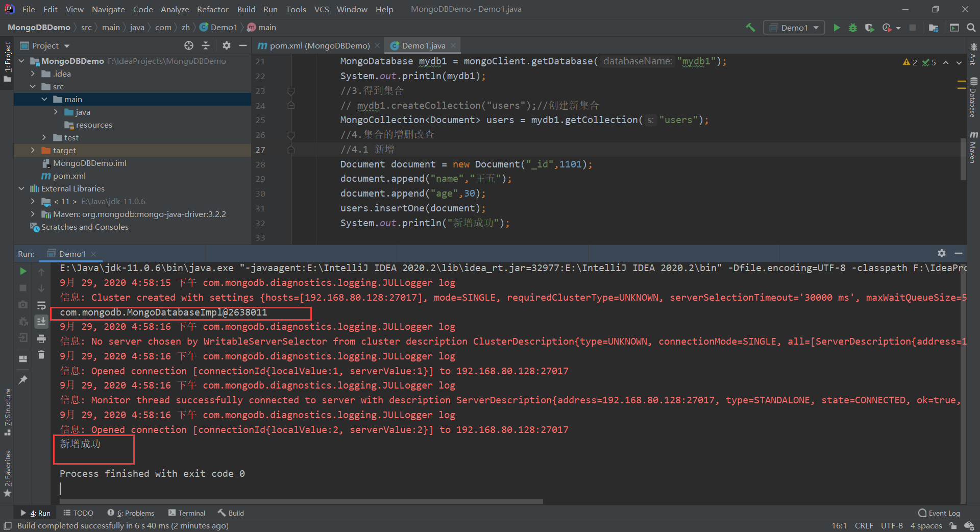Click the 4 spaces indent status
The width and height of the screenshot is (980, 532).
[926, 526]
